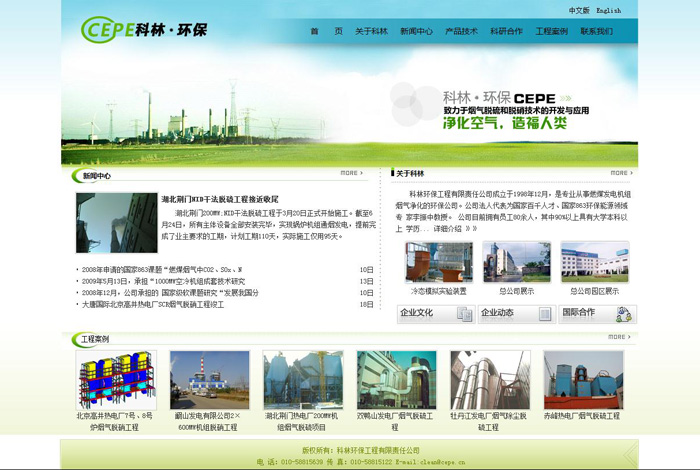Expand MORE in the 新闻中心 section
The height and width of the screenshot is (470, 700).
pos(351,173)
